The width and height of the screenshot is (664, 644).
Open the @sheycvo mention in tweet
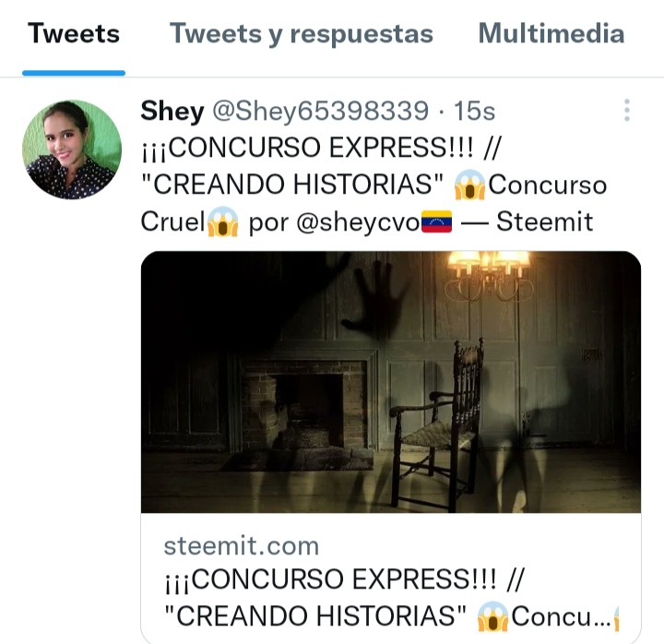(358, 222)
